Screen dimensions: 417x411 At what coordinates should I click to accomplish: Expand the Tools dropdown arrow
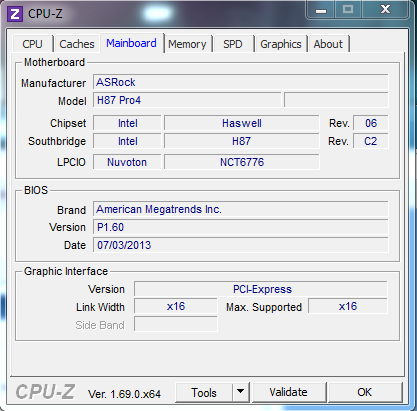pos(240,392)
